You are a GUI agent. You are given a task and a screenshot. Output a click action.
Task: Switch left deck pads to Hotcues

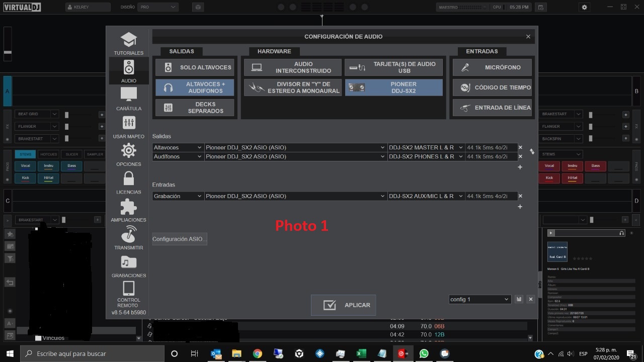pyautogui.click(x=49, y=154)
